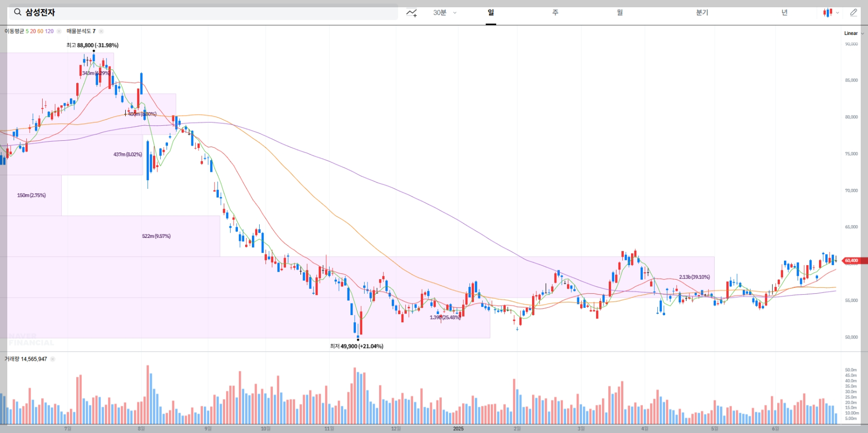868x433 pixels.
Task: Activate the pencil drawing tool
Action: 853,13
